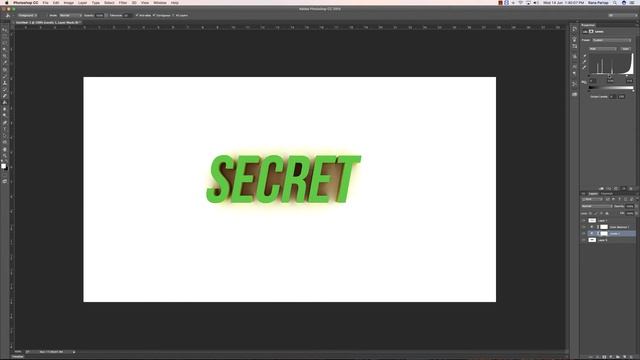This screenshot has width=640, height=360.
Task: Click the highlight input slider handle
Action: pyautogui.click(x=627, y=76)
